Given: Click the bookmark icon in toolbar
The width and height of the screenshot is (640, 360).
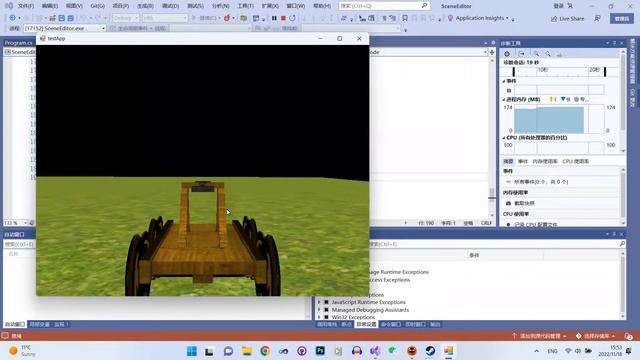Looking at the screenshot, I should click(405, 18).
